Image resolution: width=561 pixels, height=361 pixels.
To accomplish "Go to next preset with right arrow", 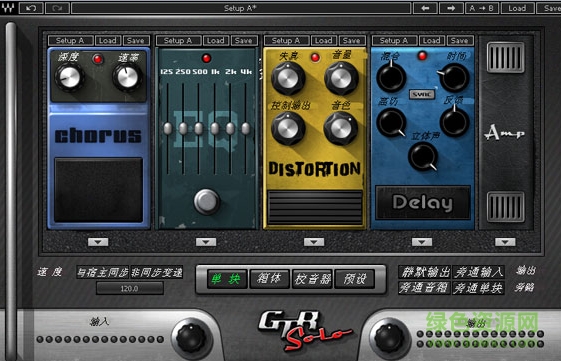I will pos(451,8).
